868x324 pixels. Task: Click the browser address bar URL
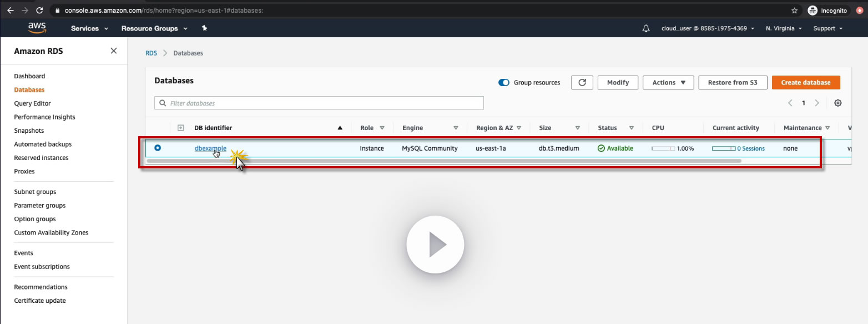pyautogui.click(x=164, y=11)
